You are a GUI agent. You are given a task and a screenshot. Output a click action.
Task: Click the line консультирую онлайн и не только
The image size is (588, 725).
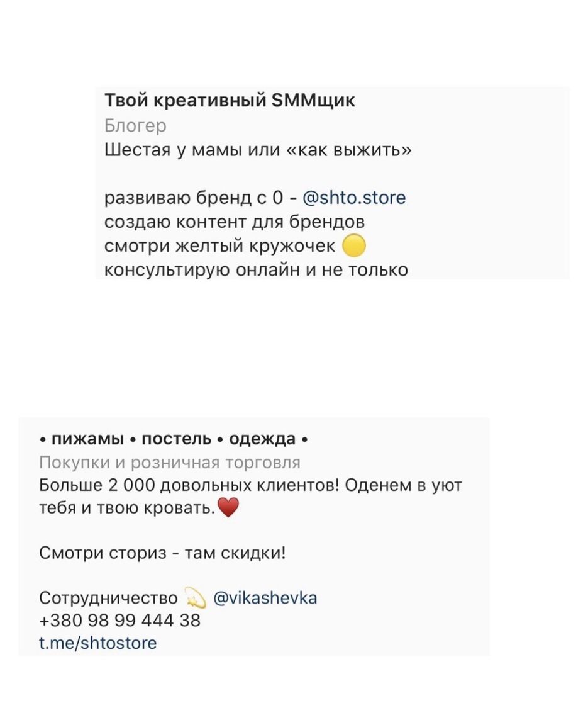pyautogui.click(x=257, y=270)
